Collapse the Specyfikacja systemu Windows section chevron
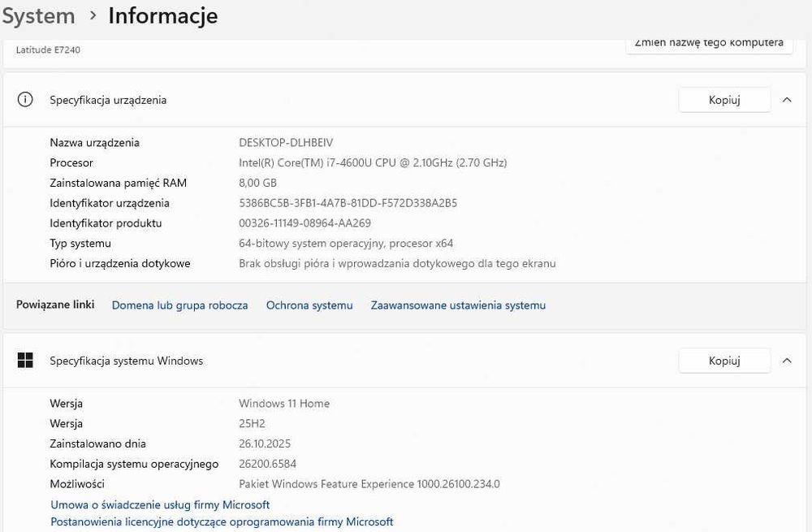This screenshot has width=812, height=532. [x=787, y=361]
